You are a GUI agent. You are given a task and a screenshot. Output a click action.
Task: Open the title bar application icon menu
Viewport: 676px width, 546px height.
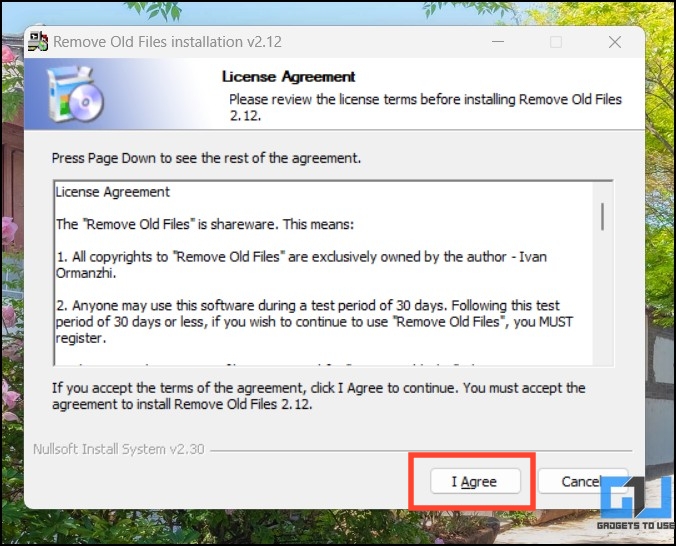point(38,41)
